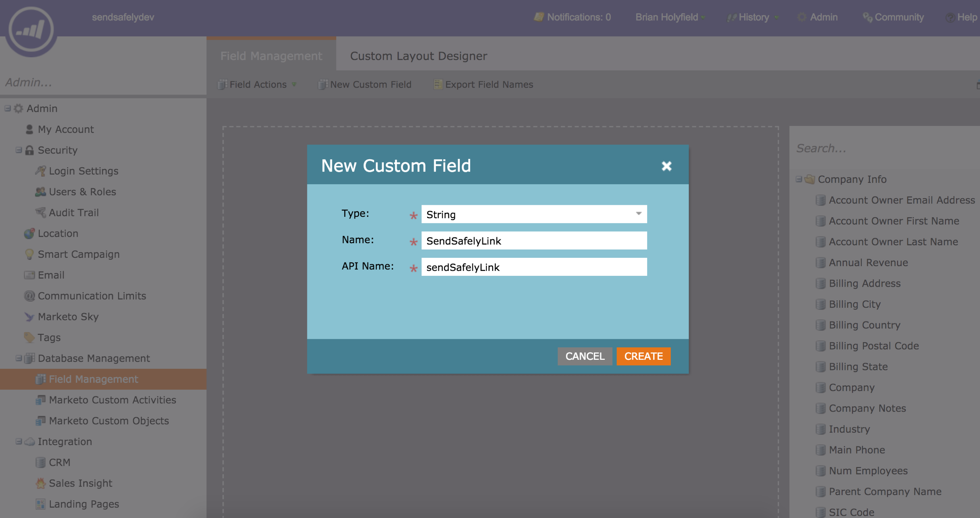Click the Email envelope icon
The width and height of the screenshot is (980, 518).
[x=29, y=275]
